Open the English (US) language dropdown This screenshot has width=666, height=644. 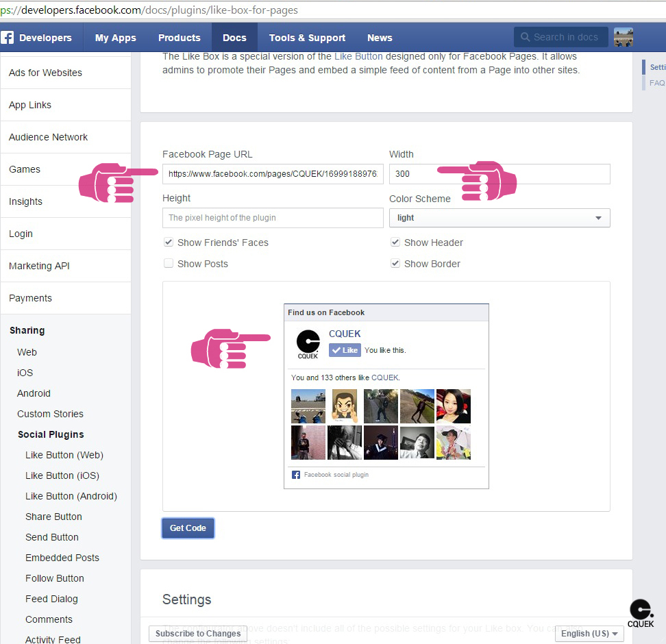589,633
